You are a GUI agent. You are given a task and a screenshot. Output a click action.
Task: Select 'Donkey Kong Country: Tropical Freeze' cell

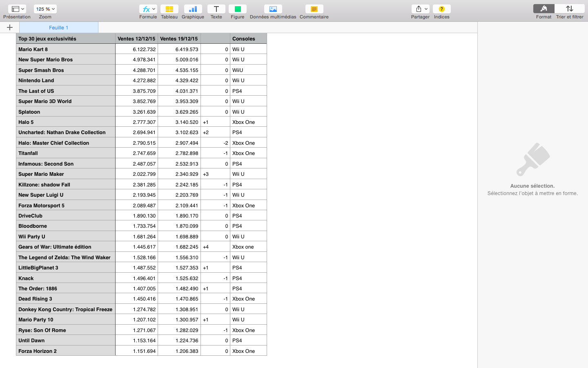pyautogui.click(x=66, y=310)
